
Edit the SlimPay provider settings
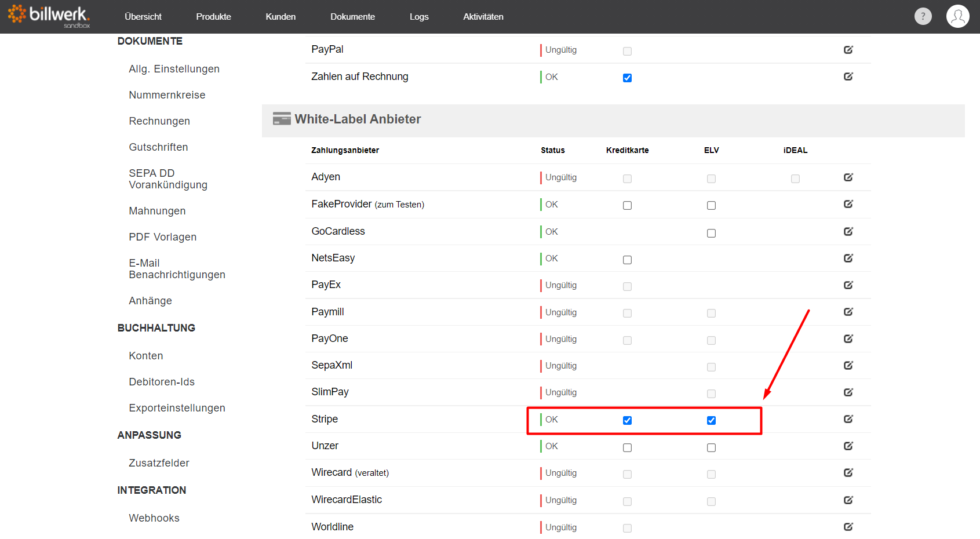click(x=848, y=392)
